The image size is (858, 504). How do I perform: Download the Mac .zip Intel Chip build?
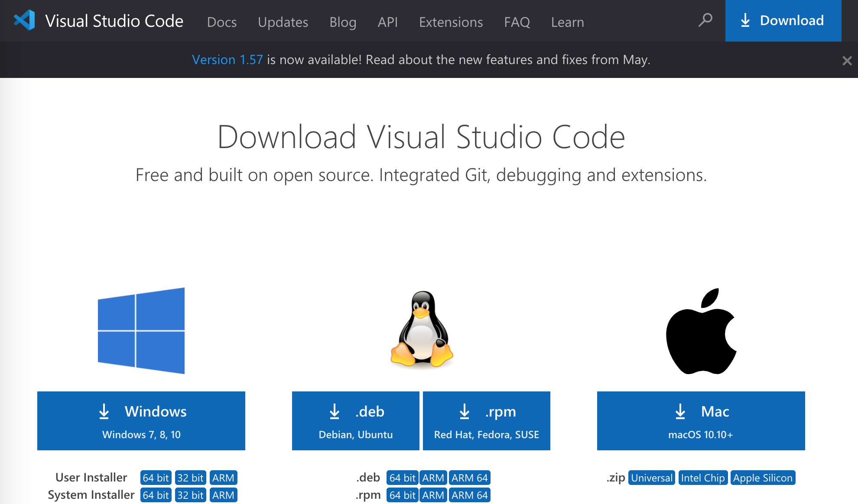(x=703, y=478)
